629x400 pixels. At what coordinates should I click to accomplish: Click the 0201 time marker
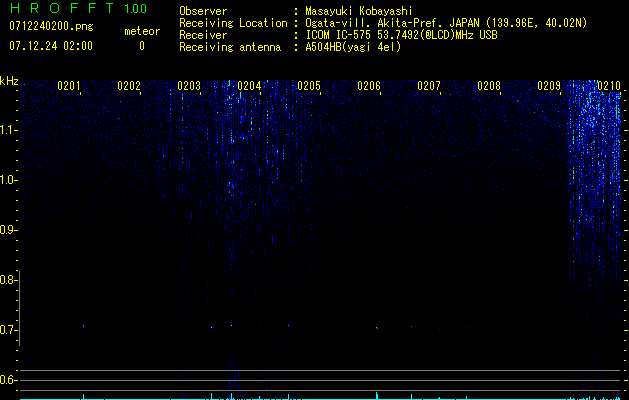click(x=69, y=86)
